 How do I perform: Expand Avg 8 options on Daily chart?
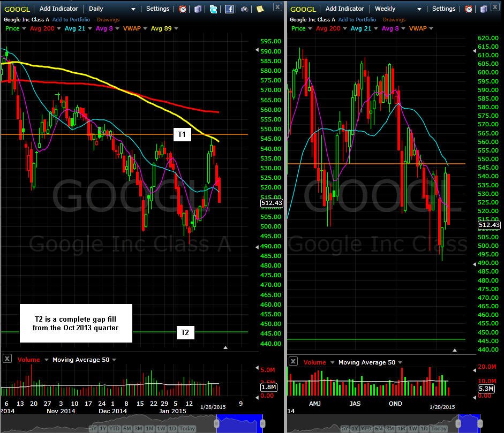(x=117, y=28)
